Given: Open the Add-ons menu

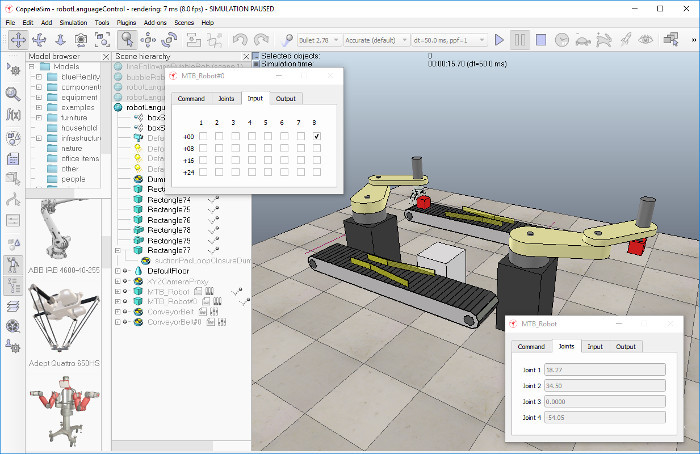Looking at the screenshot, I should pos(155,22).
